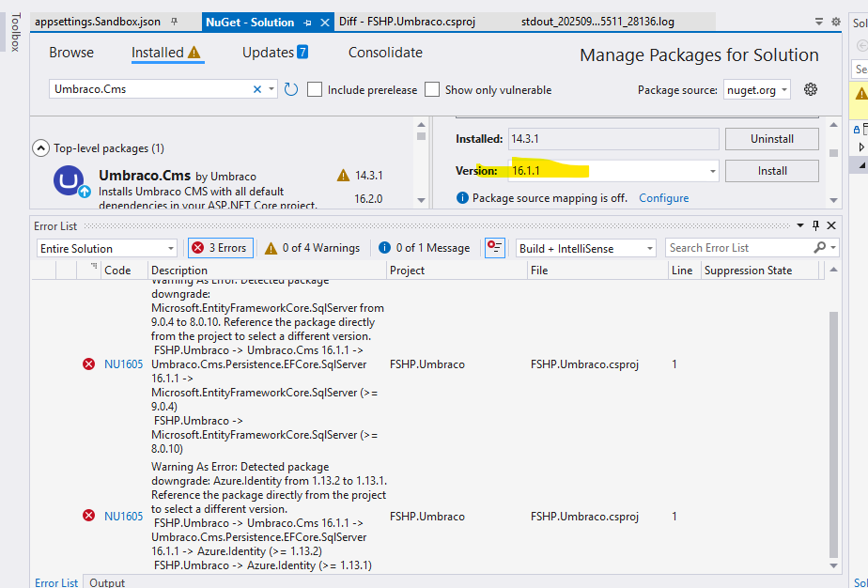Open NuGet package source settings gear

[811, 89]
